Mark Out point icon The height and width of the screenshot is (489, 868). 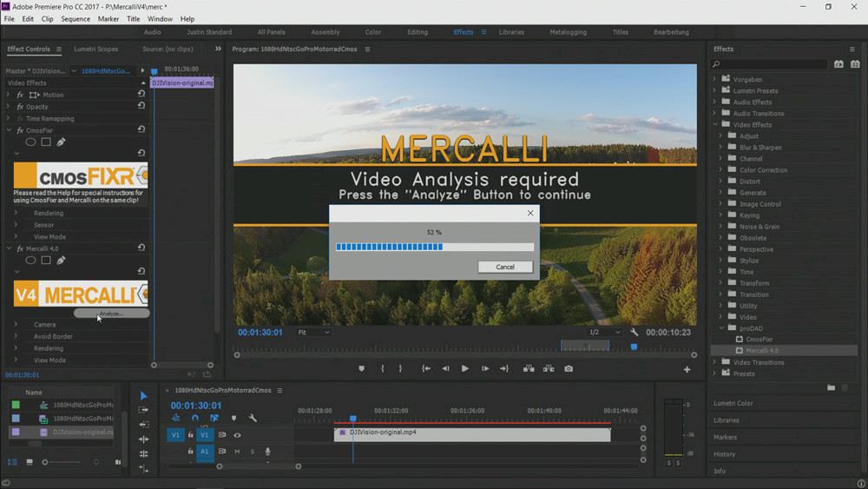(x=400, y=368)
